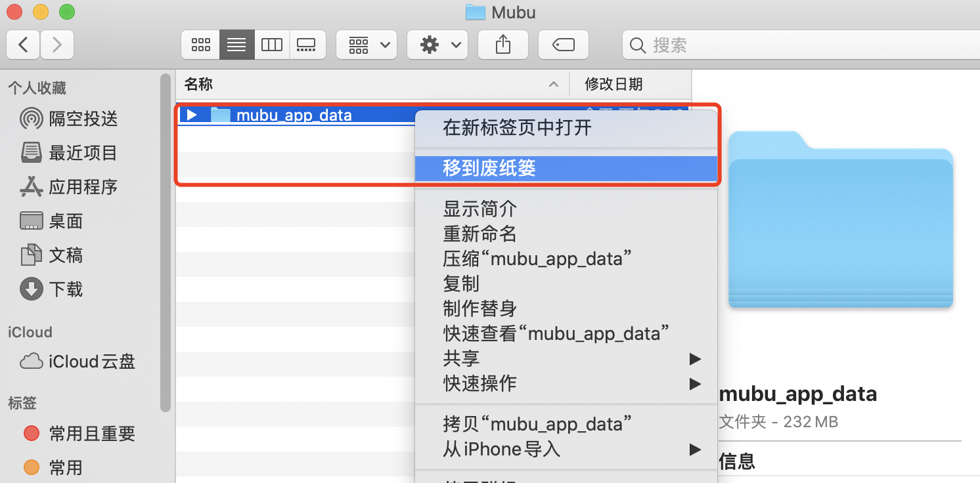The width and height of the screenshot is (980, 483).
Task: Choose 移到废纸篓 from context menu
Action: coord(566,169)
